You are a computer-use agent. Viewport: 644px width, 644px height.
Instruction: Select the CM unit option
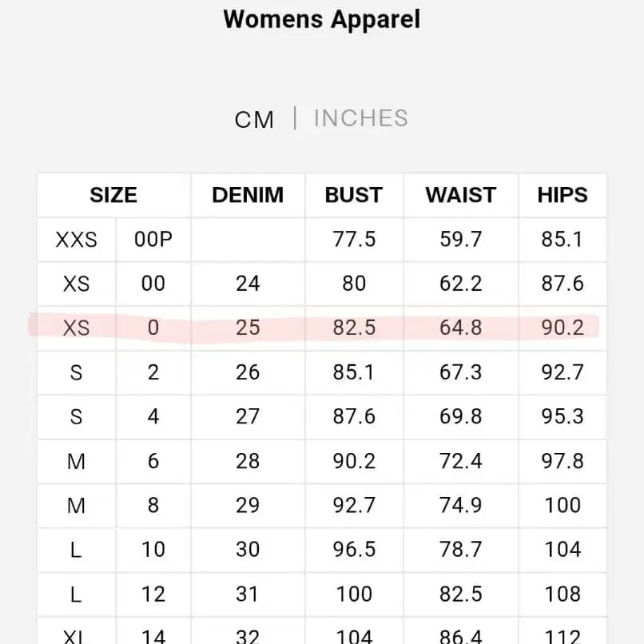click(255, 118)
